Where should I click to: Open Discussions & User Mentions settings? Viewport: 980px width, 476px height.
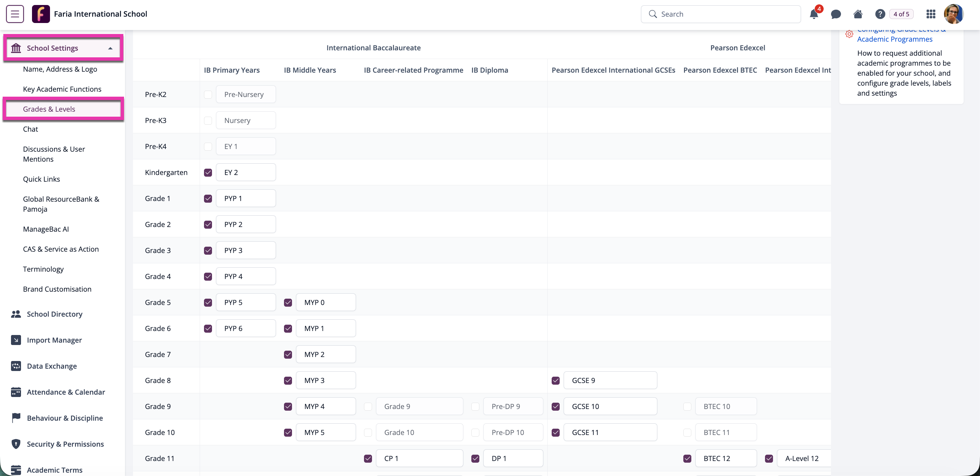[54, 154]
